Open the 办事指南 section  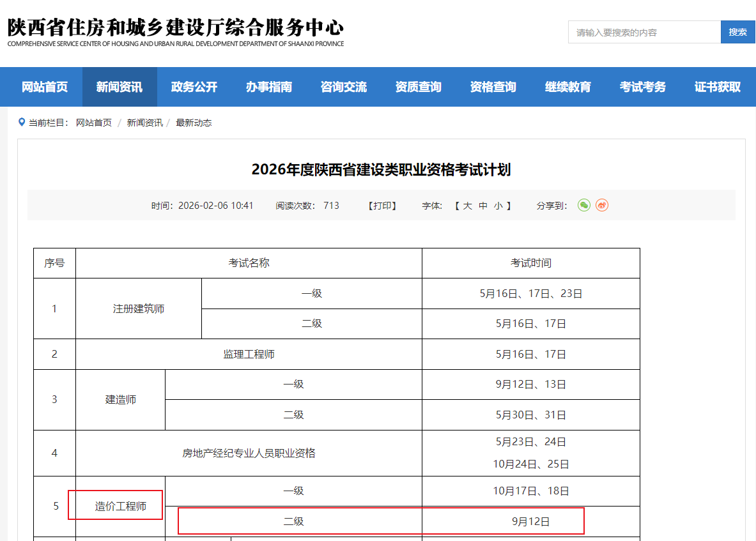pyautogui.click(x=268, y=86)
